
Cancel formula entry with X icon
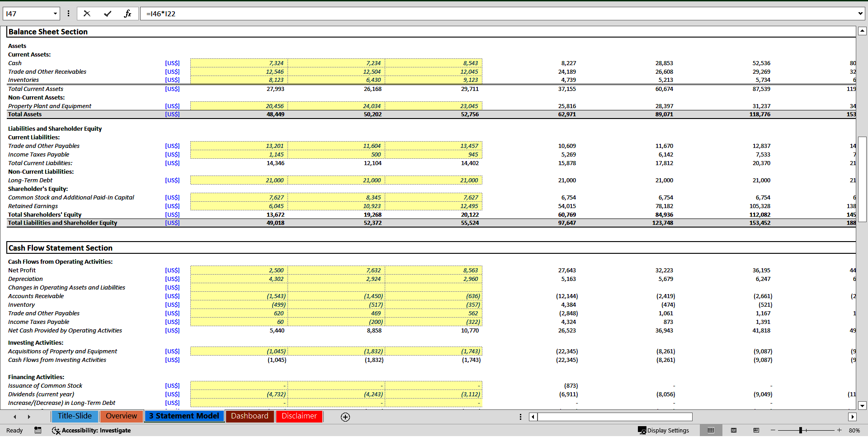[87, 14]
